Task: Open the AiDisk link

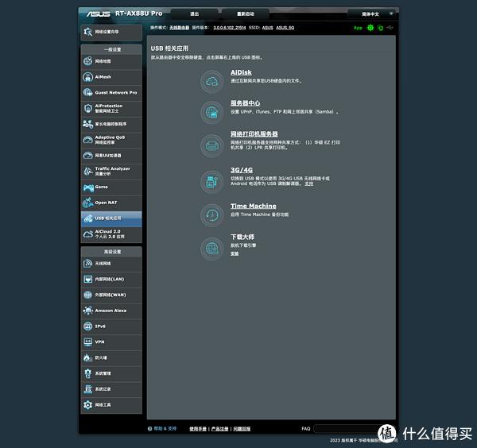Action: 241,72
